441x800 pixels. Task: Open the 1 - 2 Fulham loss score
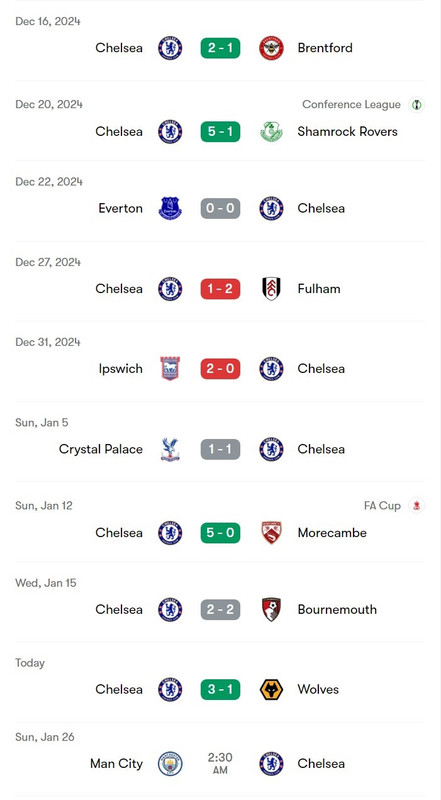[x=220, y=289]
